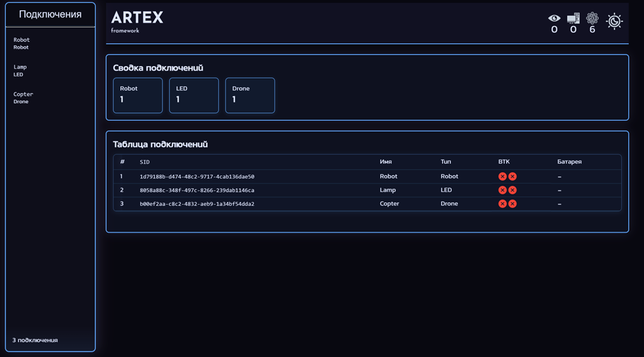Open the LED summary card
Screen dimensions: 644x357
tap(194, 95)
